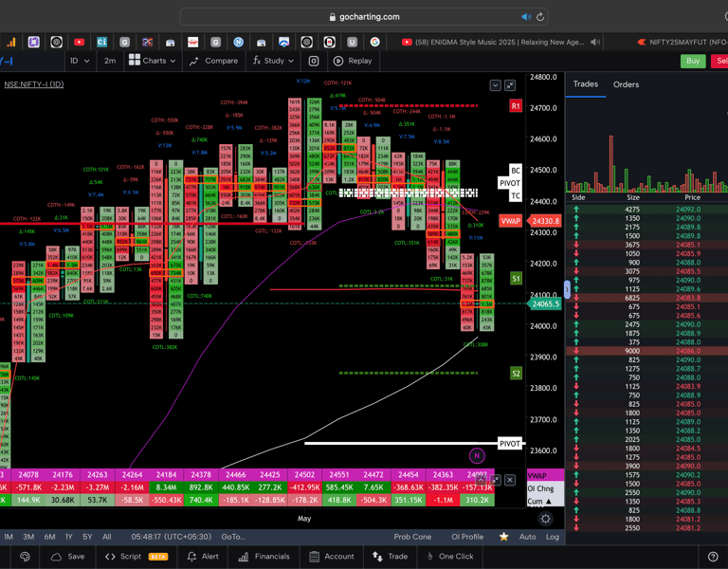728x569 pixels.
Task: Select the 5Y range button
Action: 87,537
